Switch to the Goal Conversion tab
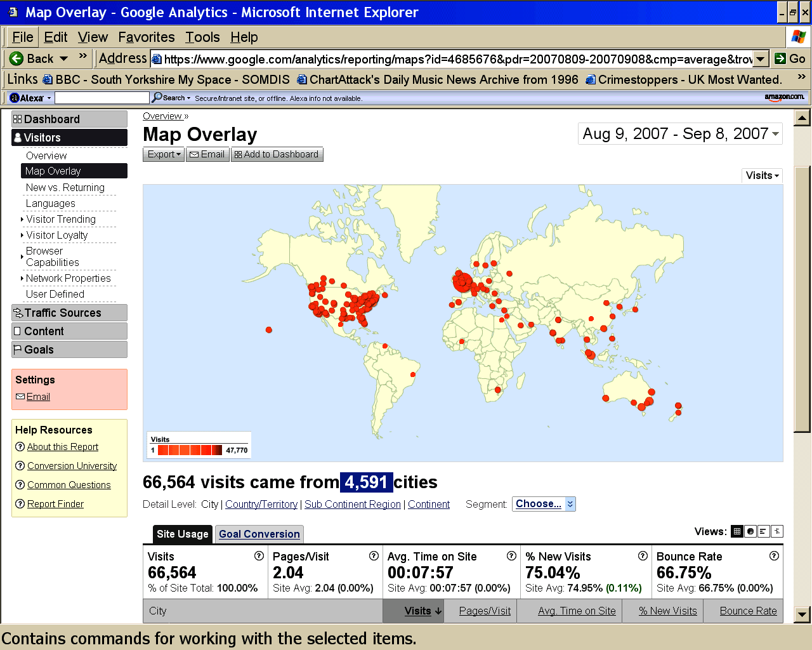 tap(259, 534)
